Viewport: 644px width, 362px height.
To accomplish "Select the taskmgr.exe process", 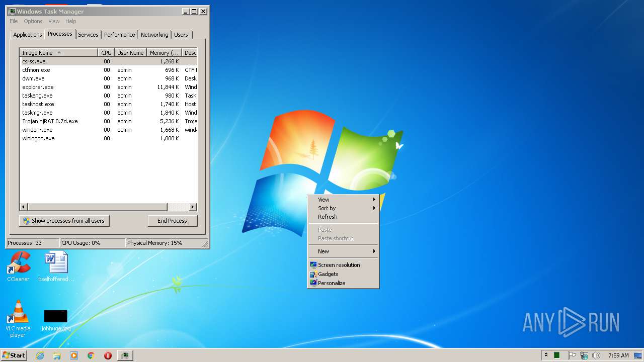I will tap(108, 113).
